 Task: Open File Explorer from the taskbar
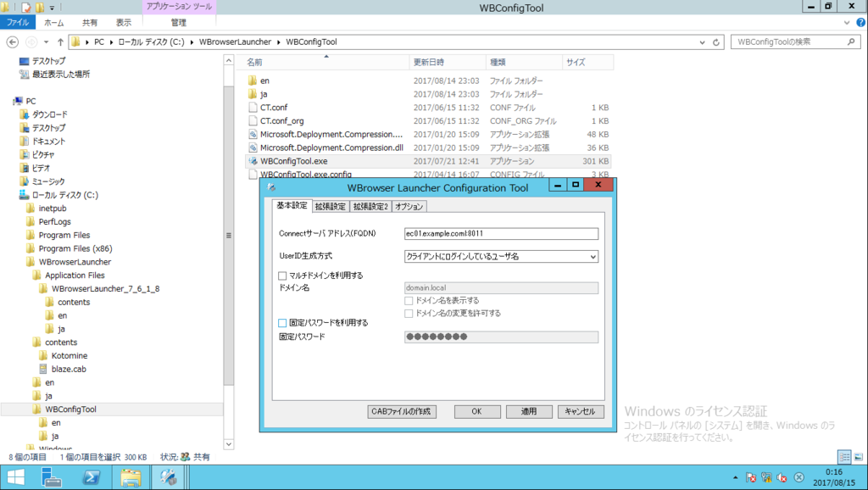point(131,476)
